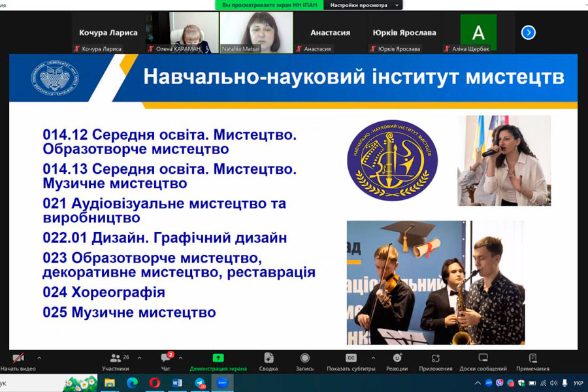Open Приложения apps panel
This screenshot has height=392, width=588.
click(435, 362)
